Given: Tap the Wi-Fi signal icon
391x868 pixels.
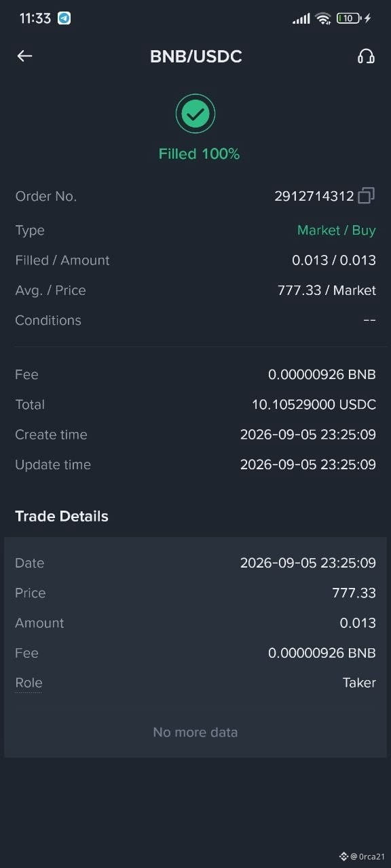Looking at the screenshot, I should coord(323,18).
